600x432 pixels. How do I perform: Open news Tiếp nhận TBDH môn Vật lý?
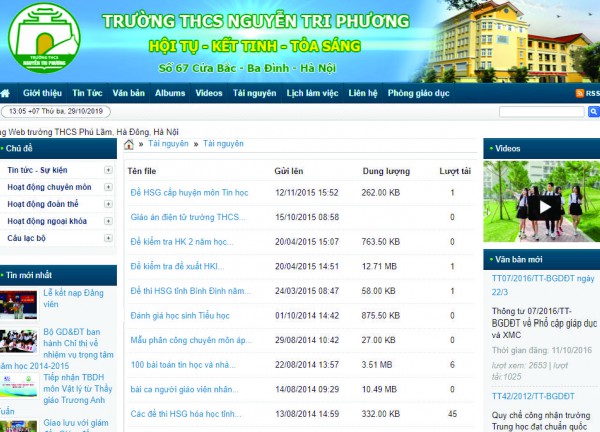pyautogui.click(x=78, y=389)
